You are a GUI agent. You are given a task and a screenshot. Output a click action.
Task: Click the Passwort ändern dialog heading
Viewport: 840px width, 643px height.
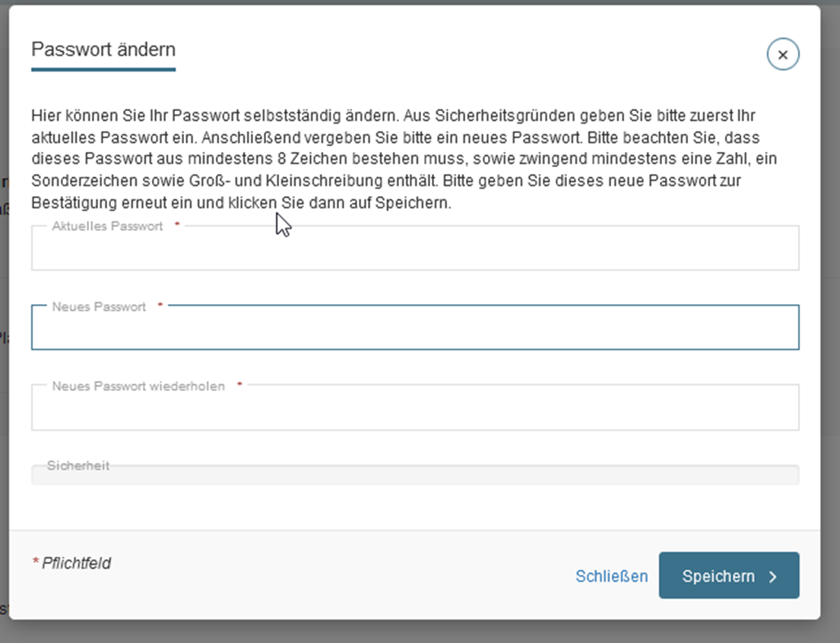[103, 49]
